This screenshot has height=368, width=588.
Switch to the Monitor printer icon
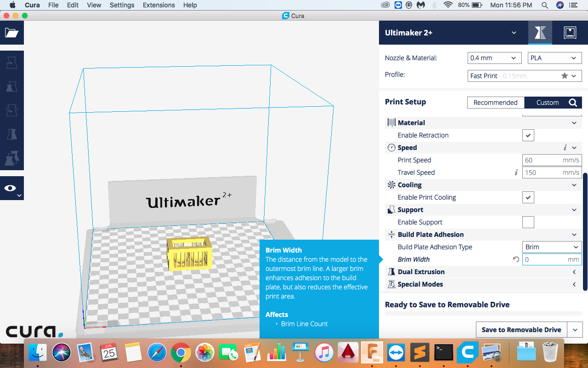pos(570,33)
